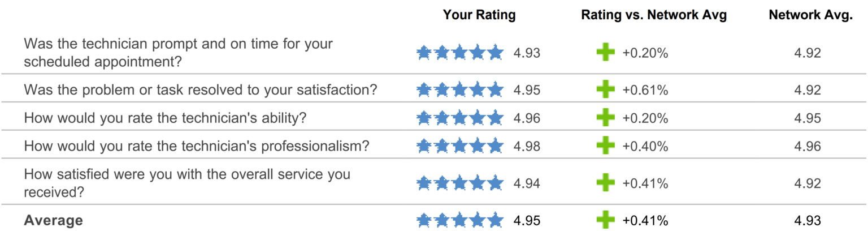868x231 pixels.
Task: Click the problem or task resolved question
Action: [x=201, y=90]
